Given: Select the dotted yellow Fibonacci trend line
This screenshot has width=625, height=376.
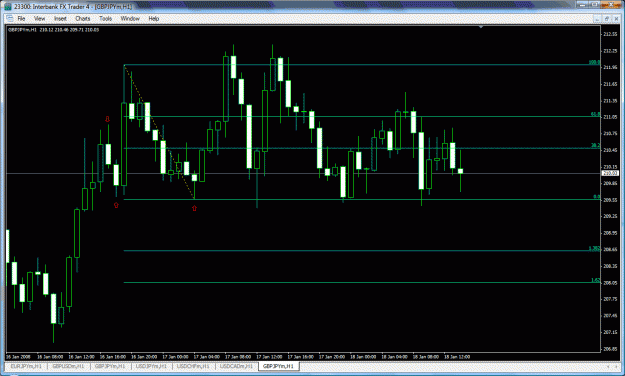Looking at the screenshot, I should tap(159, 132).
